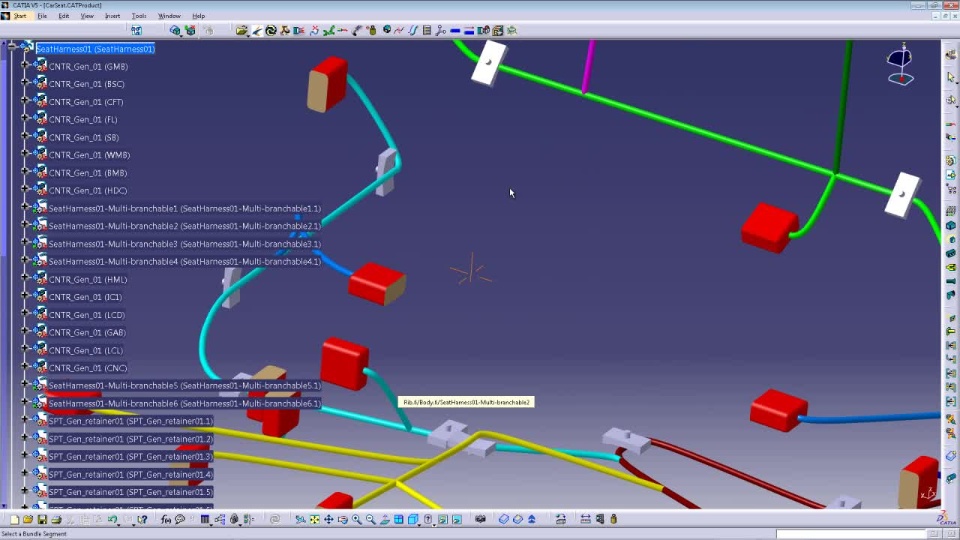
Task: Click the Select arrow icon in right toolbar
Action: coord(950,77)
